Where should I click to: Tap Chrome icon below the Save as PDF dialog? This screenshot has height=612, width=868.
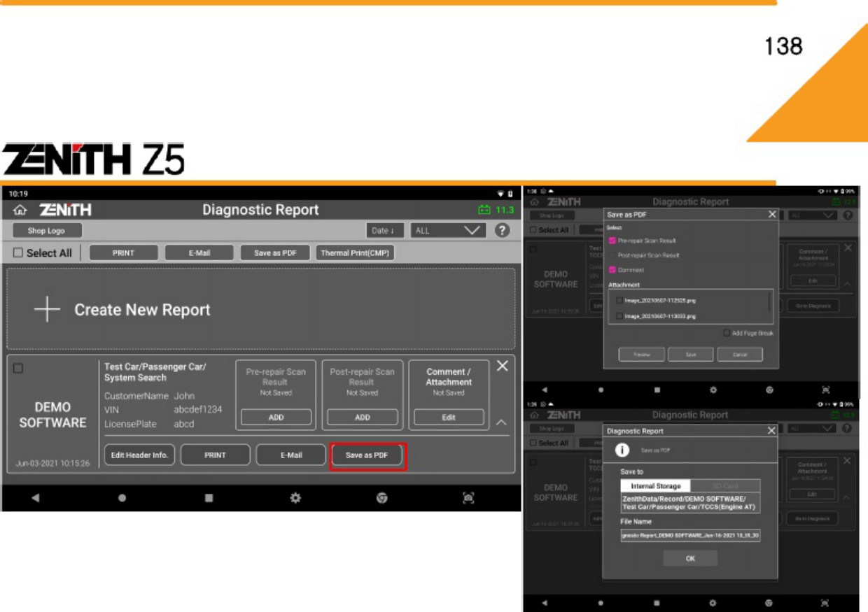pos(769,390)
